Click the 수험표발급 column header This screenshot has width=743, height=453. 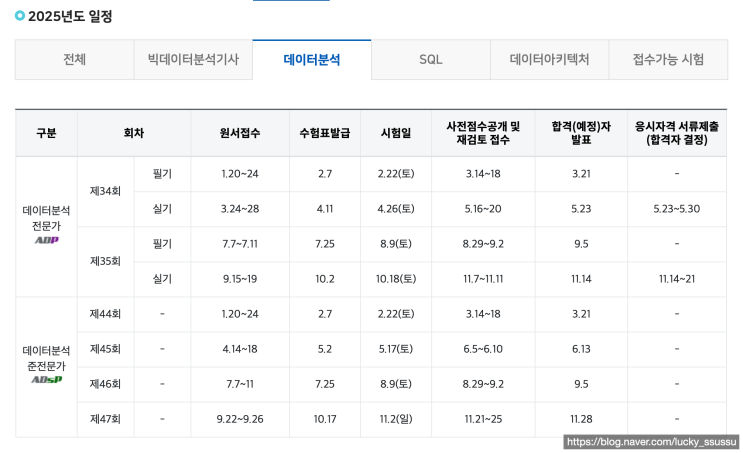click(x=324, y=133)
